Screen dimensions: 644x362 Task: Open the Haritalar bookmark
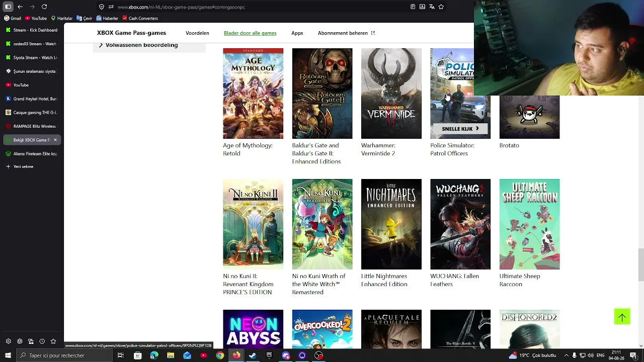click(x=62, y=18)
